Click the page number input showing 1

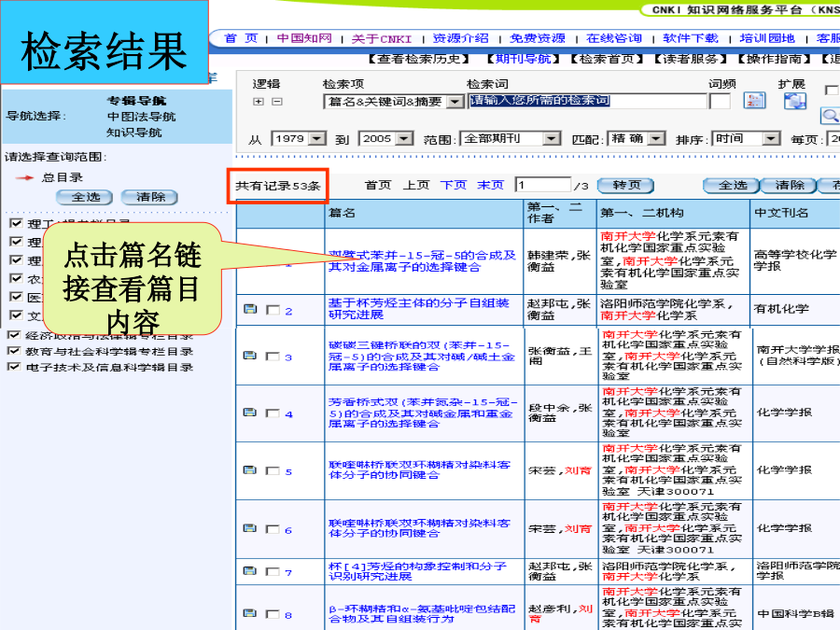542,185
